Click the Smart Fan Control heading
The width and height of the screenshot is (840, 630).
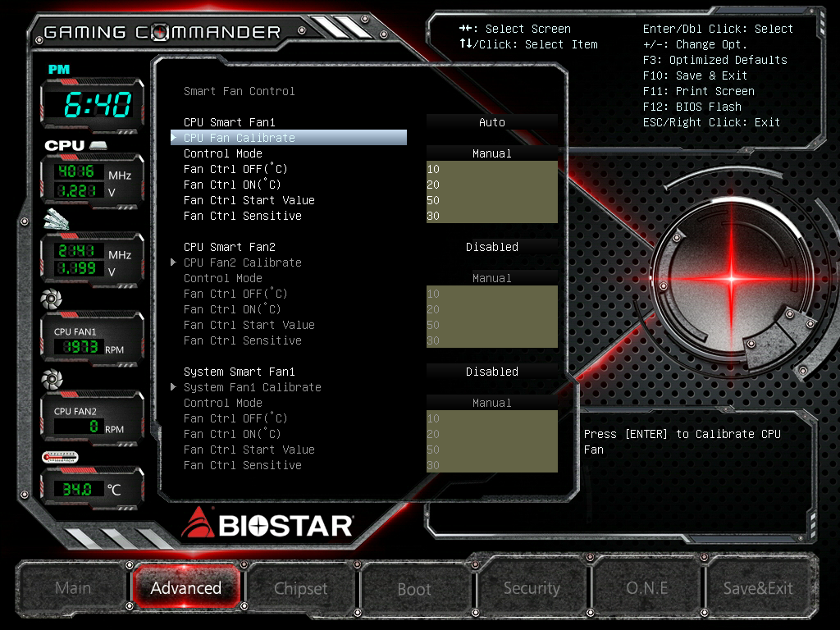239,91
